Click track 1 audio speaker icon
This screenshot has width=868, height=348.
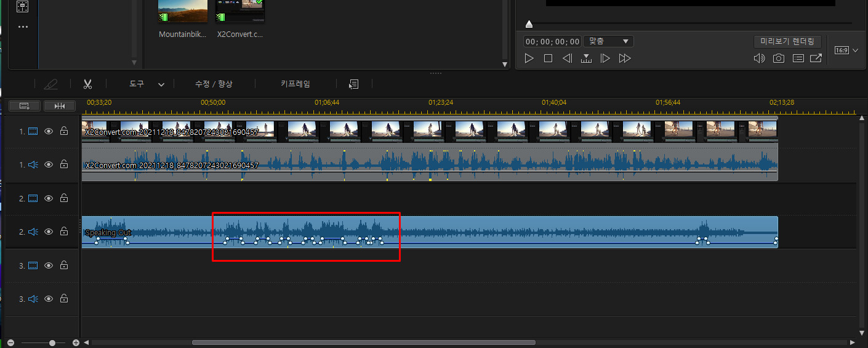tap(33, 164)
